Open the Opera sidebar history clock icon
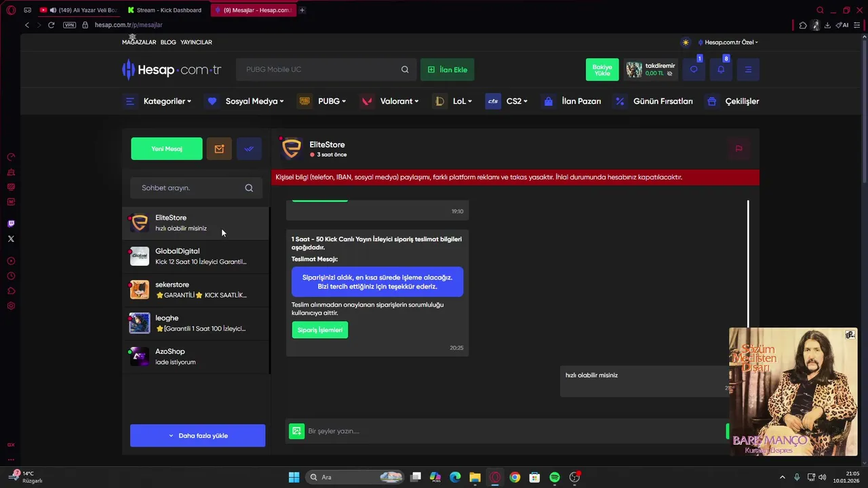The height and width of the screenshot is (488, 868). (11, 276)
